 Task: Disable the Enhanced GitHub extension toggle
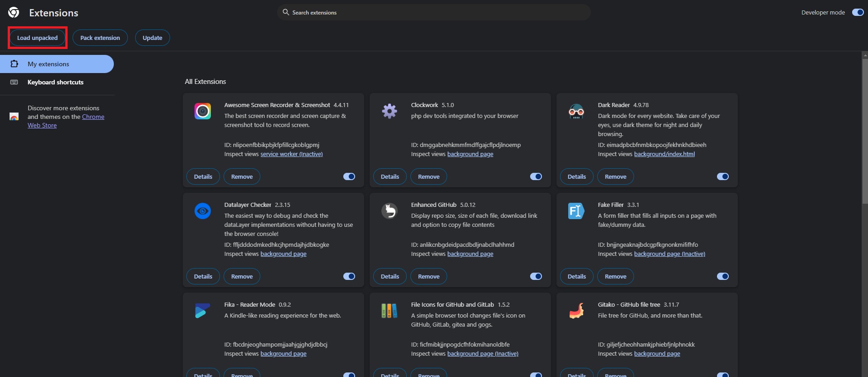536,276
